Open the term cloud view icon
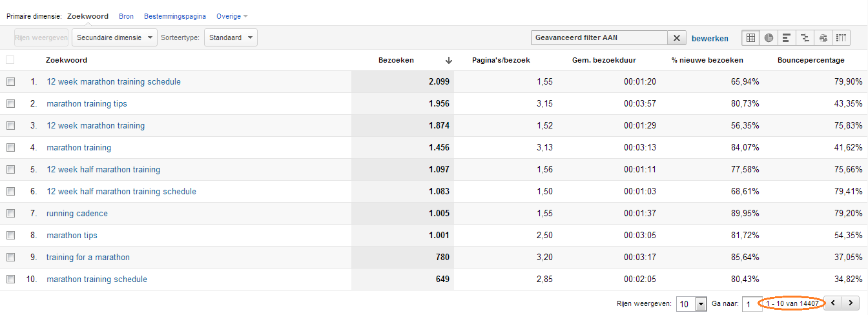This screenshot has width=868, height=315. pos(823,38)
